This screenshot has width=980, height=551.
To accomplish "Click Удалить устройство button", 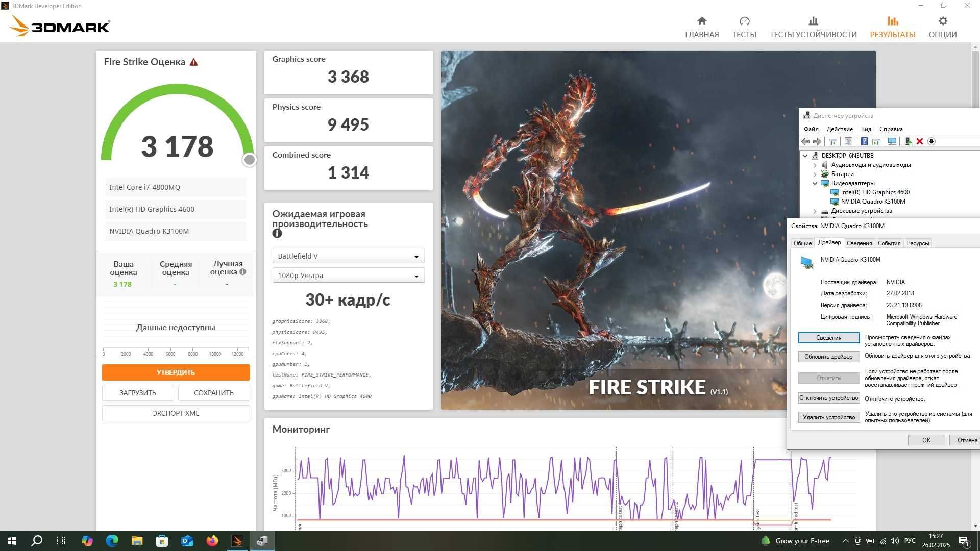I will [x=828, y=417].
